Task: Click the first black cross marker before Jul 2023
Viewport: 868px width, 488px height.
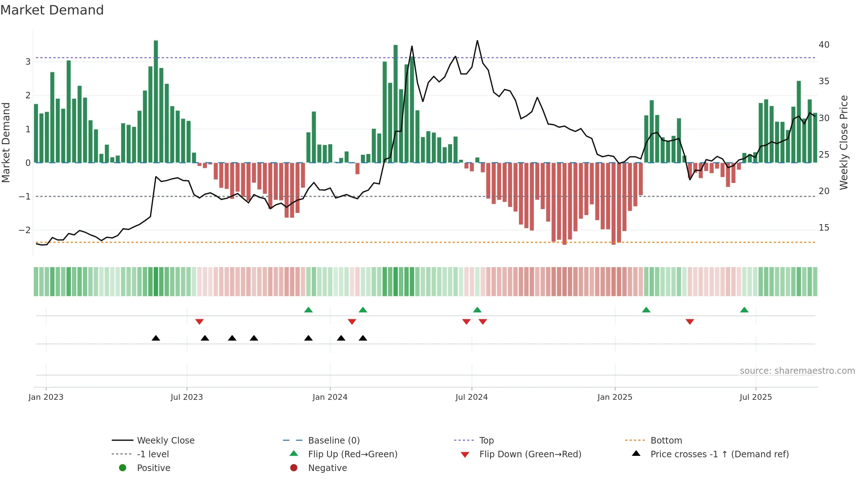Action: tap(156, 338)
